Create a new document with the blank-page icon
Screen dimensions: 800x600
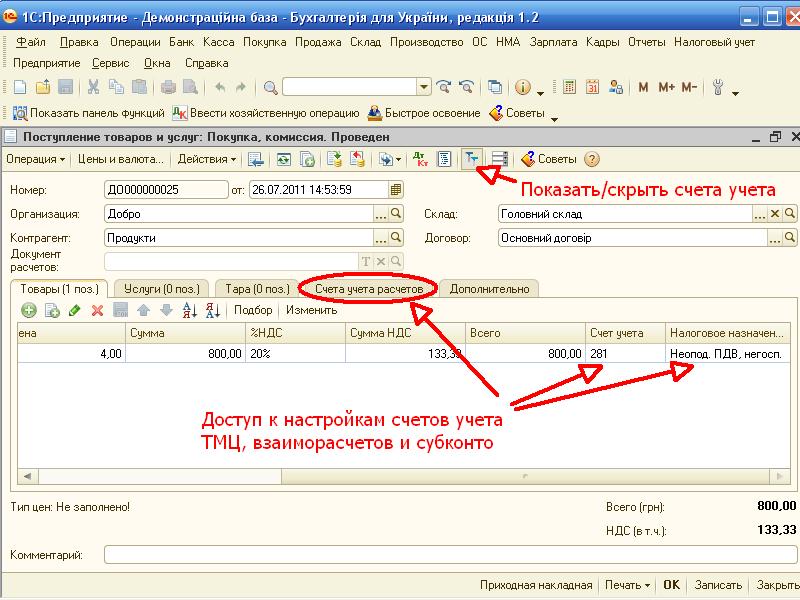pos(20,87)
